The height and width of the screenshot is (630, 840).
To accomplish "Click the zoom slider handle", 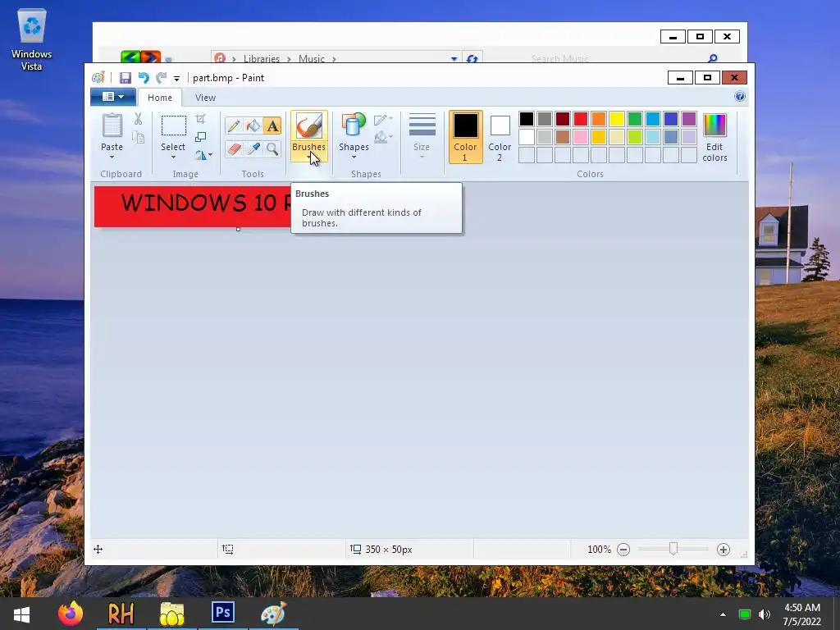I will tap(673, 549).
